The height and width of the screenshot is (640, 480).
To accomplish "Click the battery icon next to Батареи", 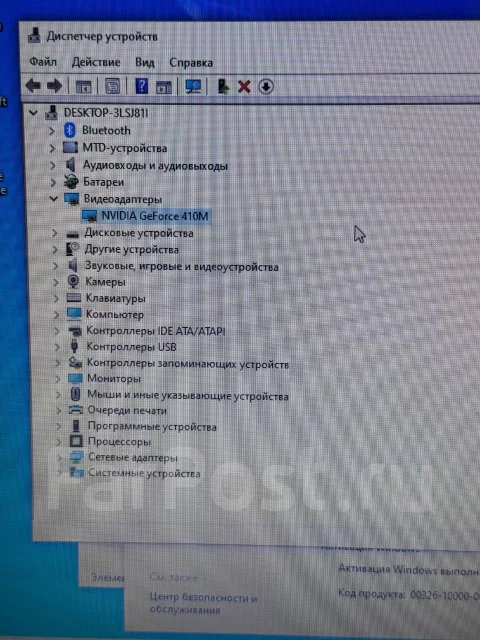I will (x=71, y=182).
